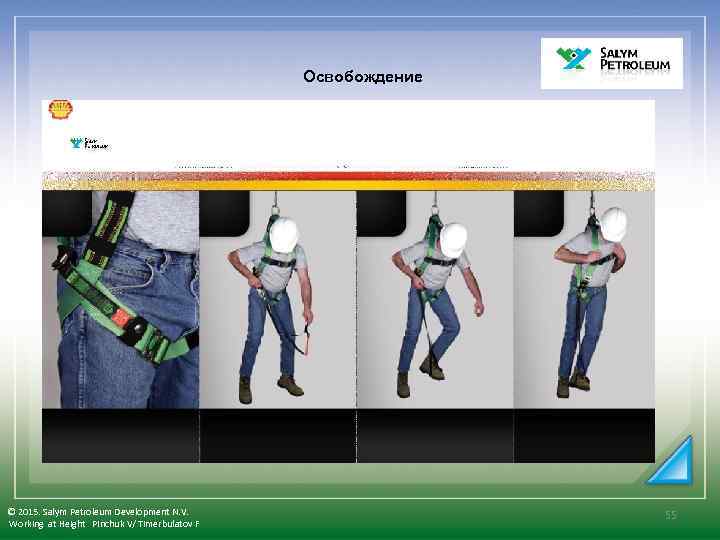Click the close-up photo of harness leg strap
The height and width of the screenshot is (540, 720).
click(121, 299)
